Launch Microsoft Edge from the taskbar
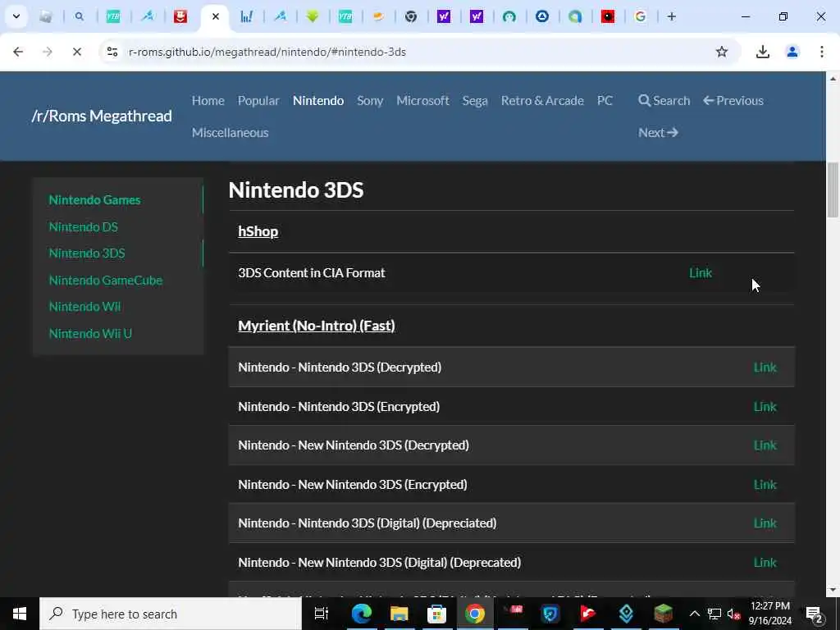The width and height of the screenshot is (840, 630). (361, 614)
